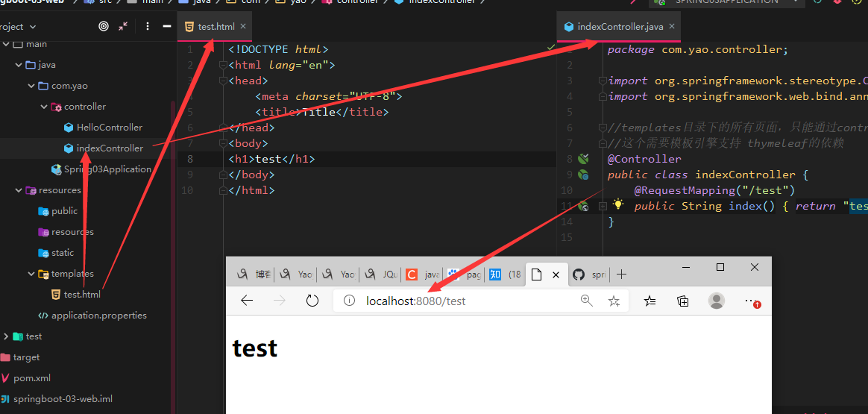
Task: Click browser Refresh button
Action: coord(312,301)
